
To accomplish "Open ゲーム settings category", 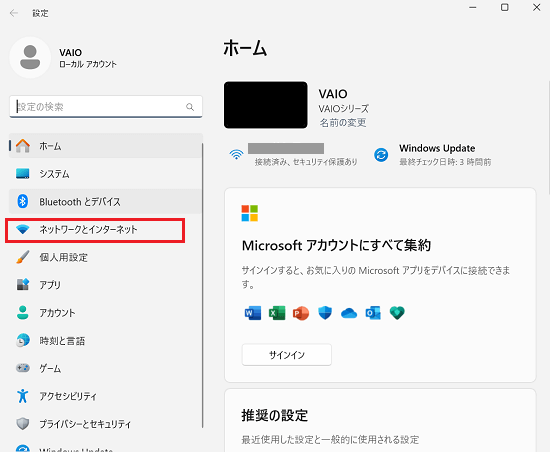I will (106, 368).
